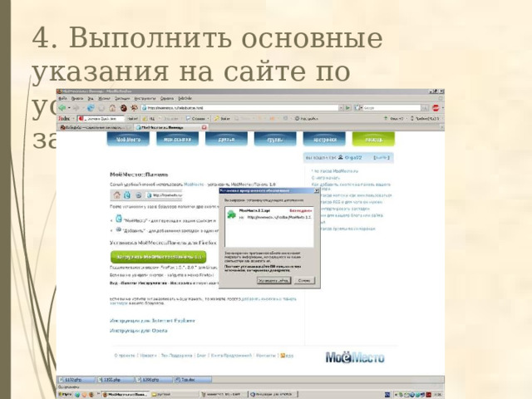
Task: Open the Файл menu
Action: coord(62,98)
